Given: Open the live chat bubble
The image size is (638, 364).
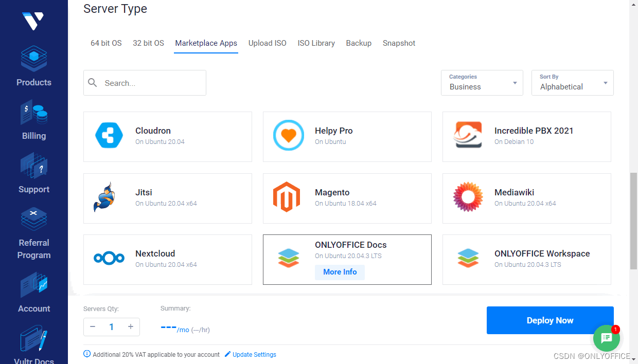Looking at the screenshot, I should click(x=607, y=338).
